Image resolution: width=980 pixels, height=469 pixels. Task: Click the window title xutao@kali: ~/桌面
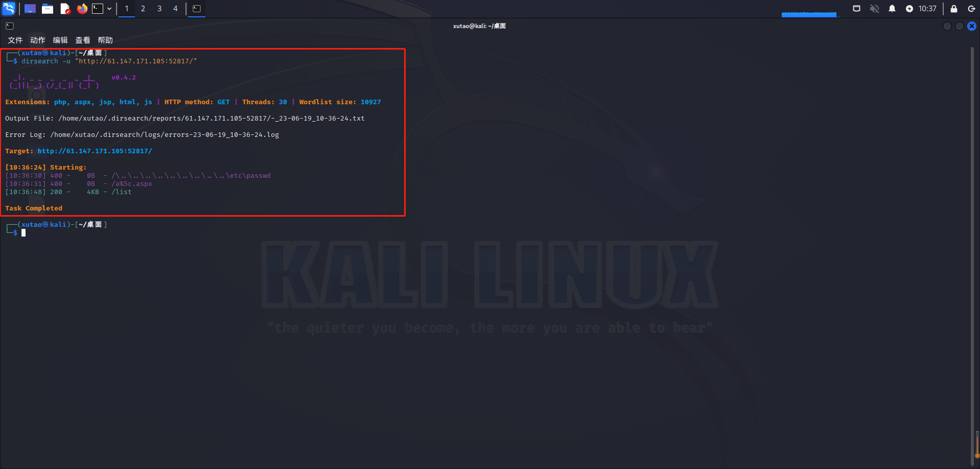coord(479,26)
